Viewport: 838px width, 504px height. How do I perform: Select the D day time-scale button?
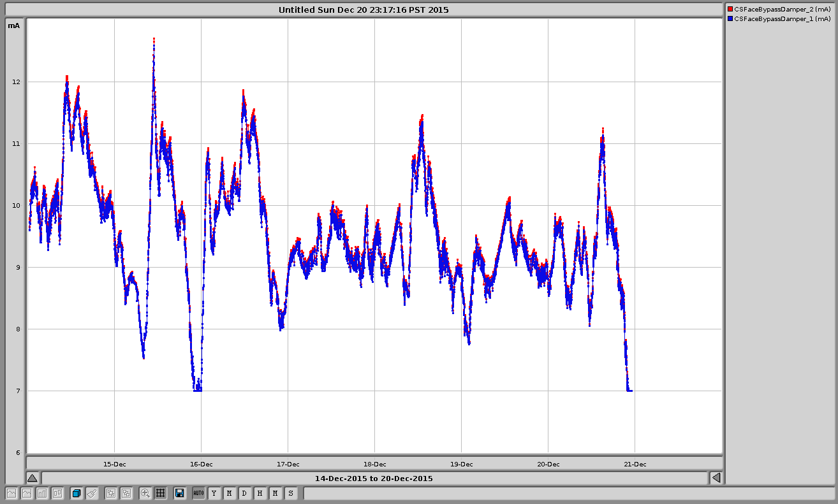click(x=244, y=493)
